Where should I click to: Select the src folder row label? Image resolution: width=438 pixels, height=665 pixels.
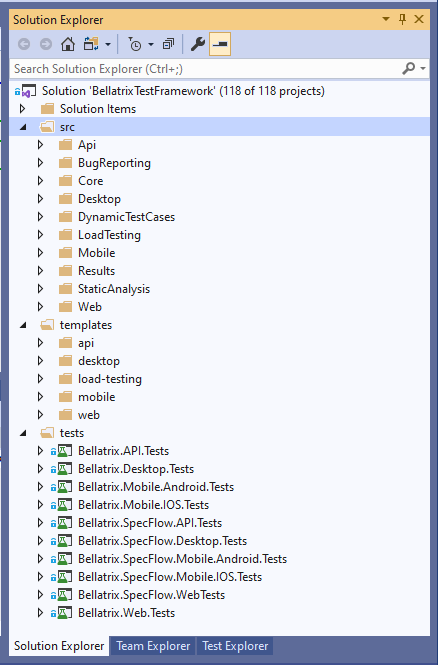(x=67, y=127)
